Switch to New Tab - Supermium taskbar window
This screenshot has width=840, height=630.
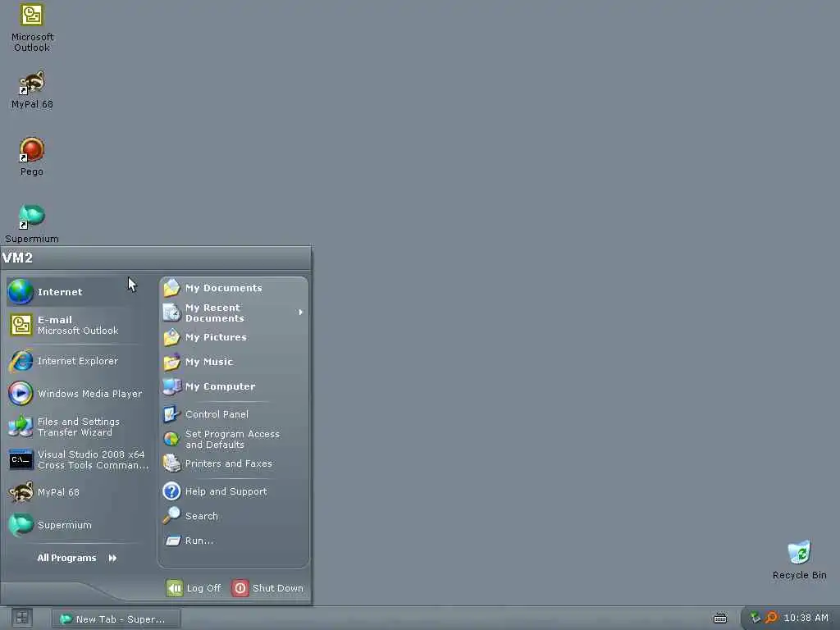pos(116,619)
